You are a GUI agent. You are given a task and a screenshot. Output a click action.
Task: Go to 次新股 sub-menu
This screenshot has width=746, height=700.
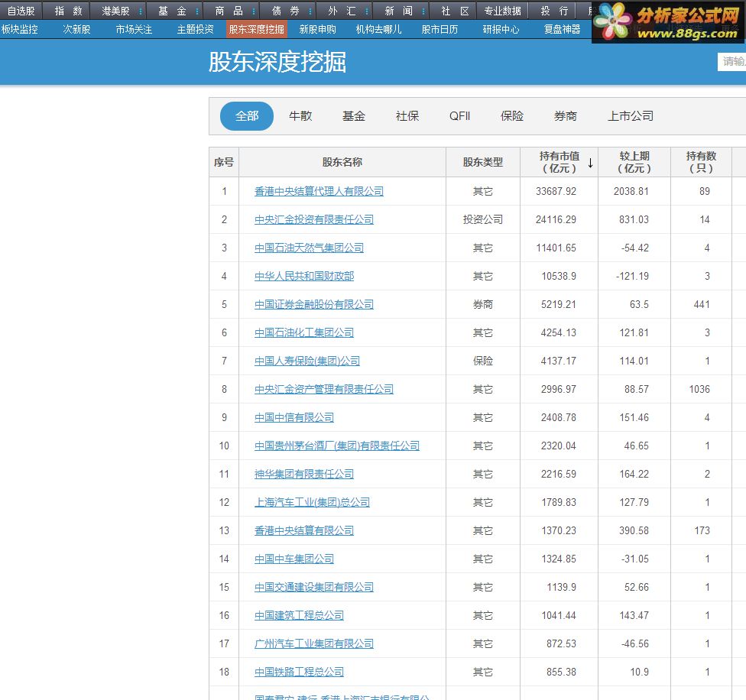click(76, 30)
